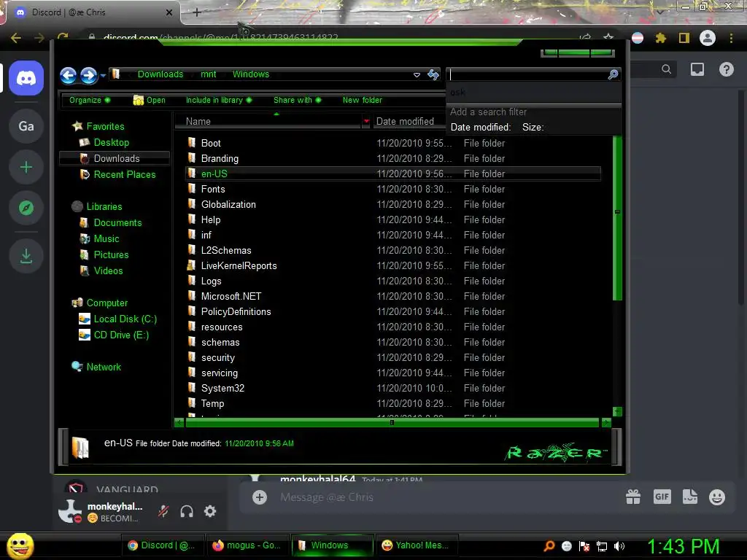Image resolution: width=747 pixels, height=560 pixels.
Task: Open the recent pages dropdown beside forward arrow
Action: (103, 75)
